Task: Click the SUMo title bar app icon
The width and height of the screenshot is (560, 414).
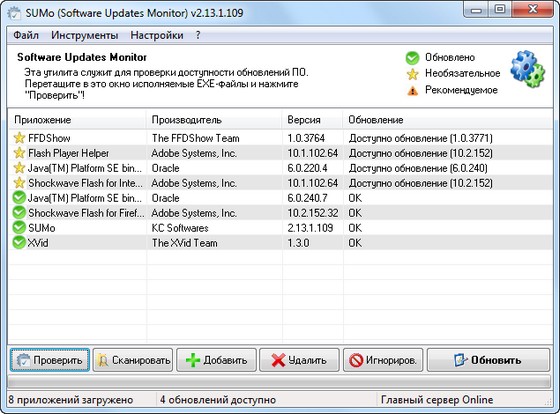Action: tap(14, 13)
